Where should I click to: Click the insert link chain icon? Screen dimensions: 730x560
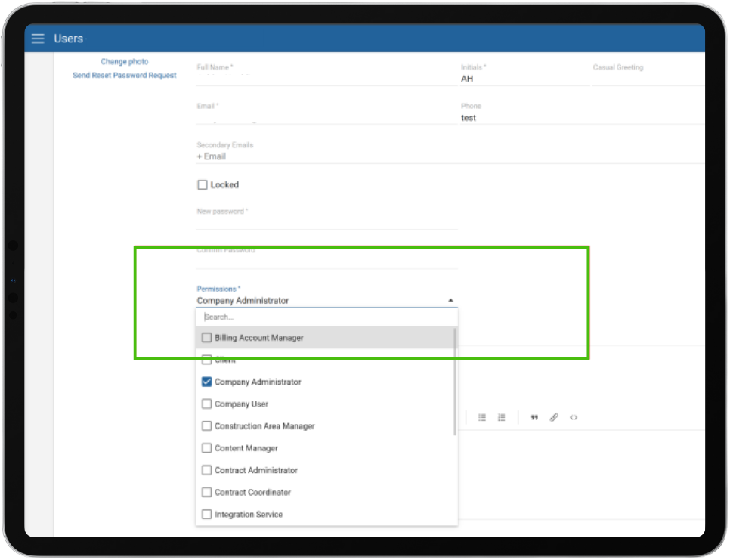[554, 417]
